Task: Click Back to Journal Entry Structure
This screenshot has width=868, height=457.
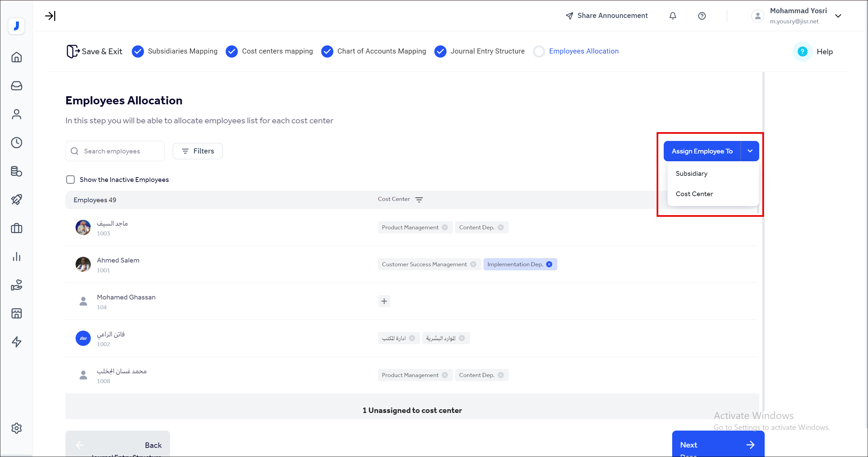Action: 118,445
